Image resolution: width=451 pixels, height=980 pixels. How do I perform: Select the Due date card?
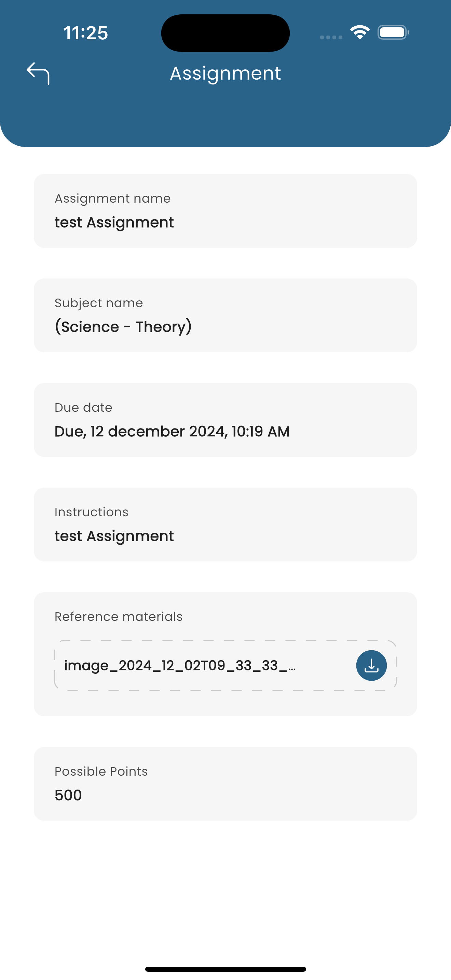pyautogui.click(x=225, y=420)
